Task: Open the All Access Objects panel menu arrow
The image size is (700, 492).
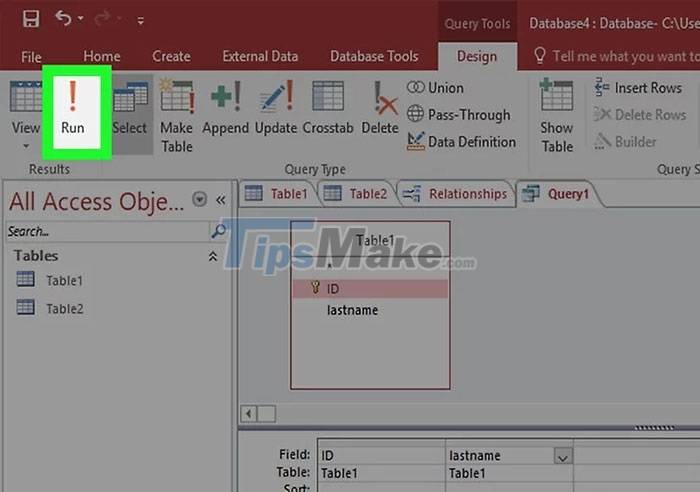Action: [x=200, y=199]
